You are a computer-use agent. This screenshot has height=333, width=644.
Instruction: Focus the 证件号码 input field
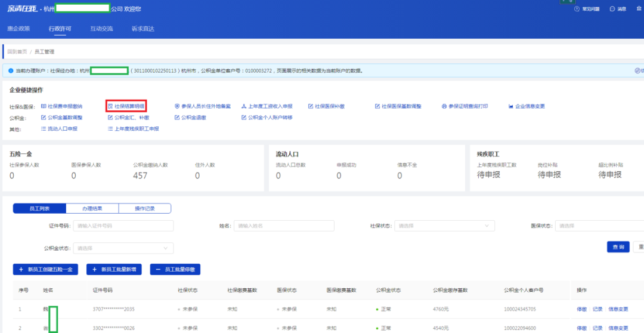pos(123,226)
